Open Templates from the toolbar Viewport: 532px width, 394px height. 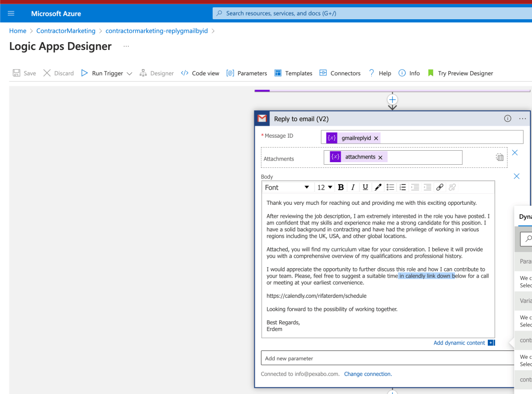(293, 73)
